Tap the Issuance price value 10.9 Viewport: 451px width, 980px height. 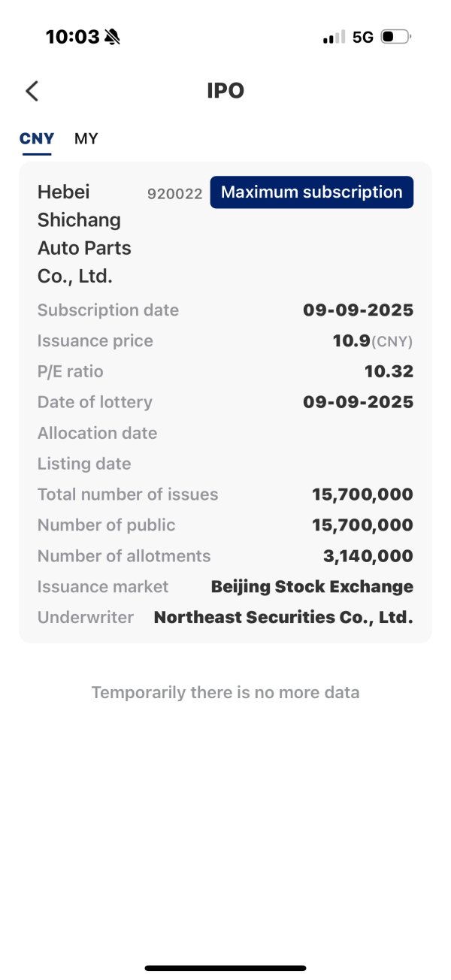[351, 340]
